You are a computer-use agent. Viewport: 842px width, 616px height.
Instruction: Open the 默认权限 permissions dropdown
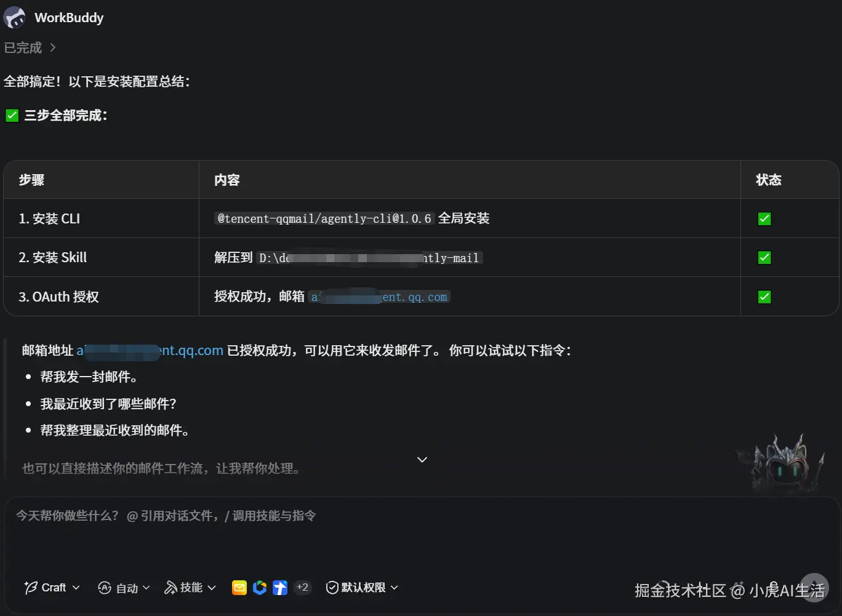click(x=362, y=588)
